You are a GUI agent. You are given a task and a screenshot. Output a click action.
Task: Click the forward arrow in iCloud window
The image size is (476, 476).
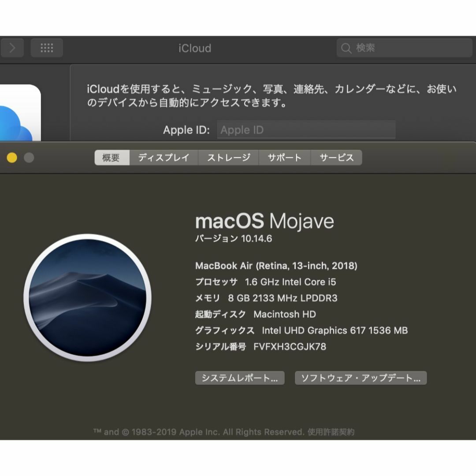(x=12, y=48)
